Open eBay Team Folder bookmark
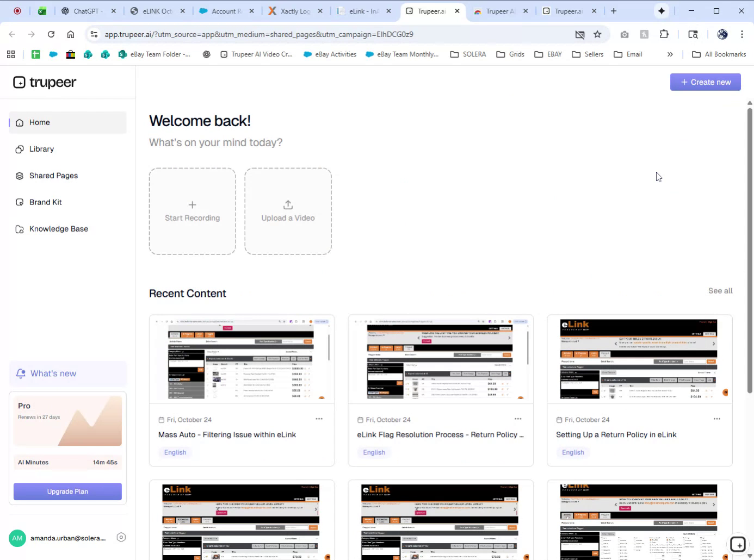Image resolution: width=754 pixels, height=560 pixels. tap(154, 54)
